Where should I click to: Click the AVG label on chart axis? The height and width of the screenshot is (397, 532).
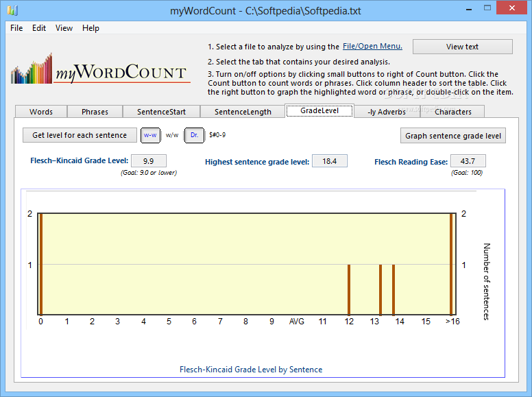tap(297, 322)
